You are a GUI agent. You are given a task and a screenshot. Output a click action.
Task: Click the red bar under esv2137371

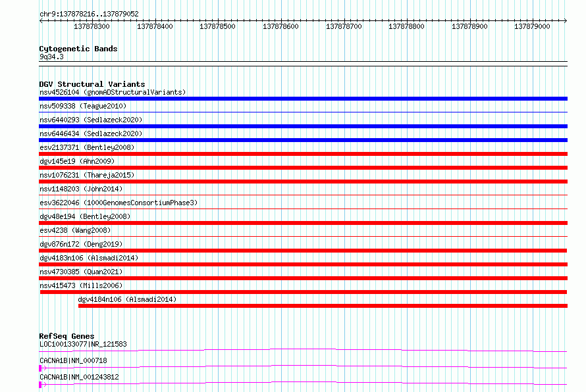303,154
